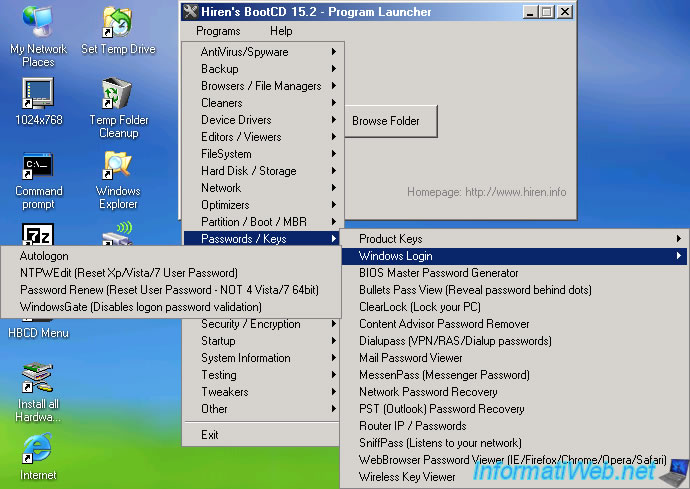Viewport: 690px width, 489px height.
Task: Run Content Advisor Password Remover
Action: [x=514, y=324]
